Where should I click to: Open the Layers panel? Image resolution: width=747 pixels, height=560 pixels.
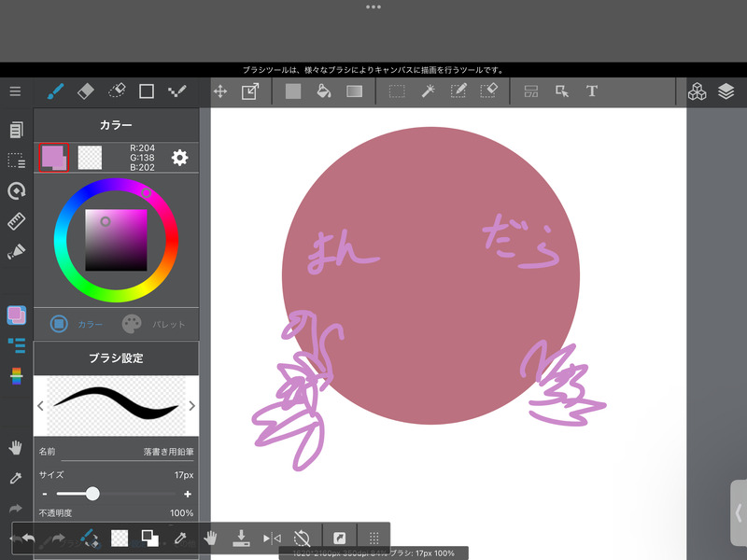click(726, 91)
